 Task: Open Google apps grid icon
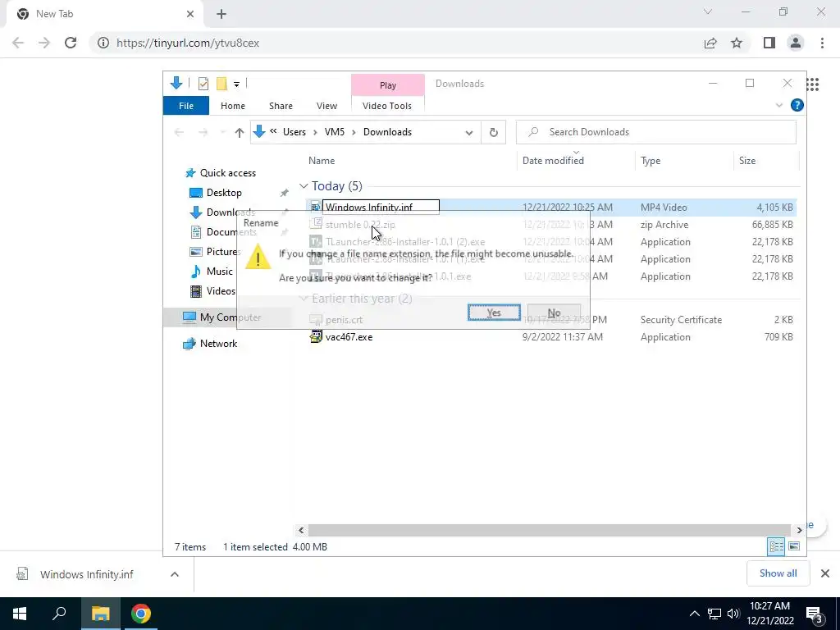(x=813, y=84)
